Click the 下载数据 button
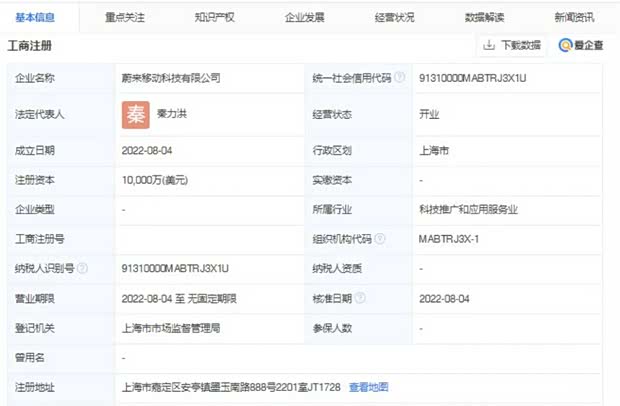 tap(512, 45)
